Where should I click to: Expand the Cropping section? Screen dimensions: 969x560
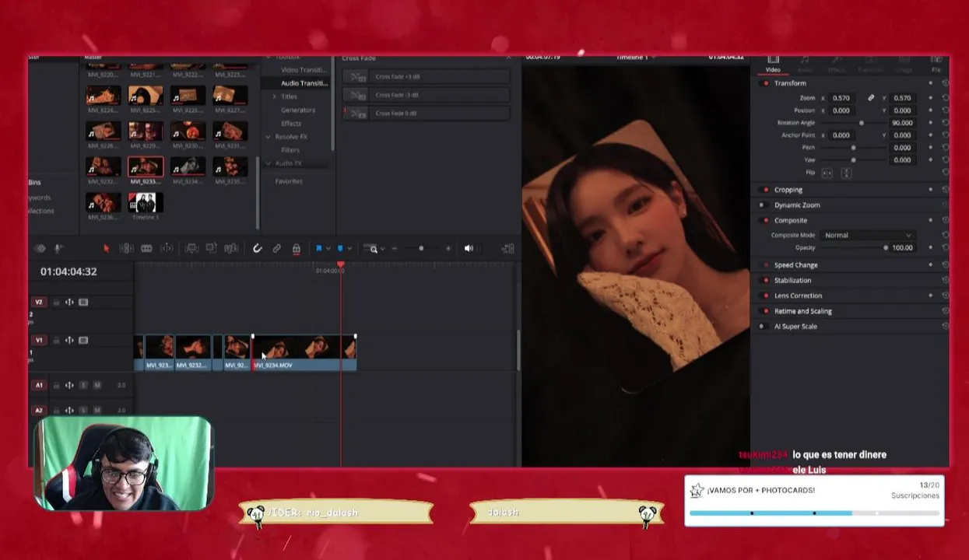788,190
